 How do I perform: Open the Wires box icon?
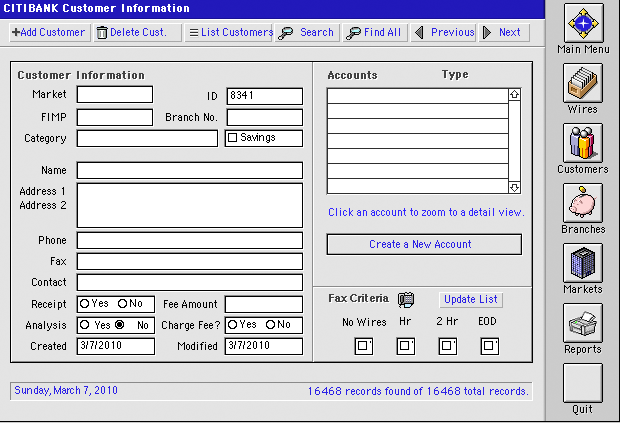pyautogui.click(x=583, y=83)
